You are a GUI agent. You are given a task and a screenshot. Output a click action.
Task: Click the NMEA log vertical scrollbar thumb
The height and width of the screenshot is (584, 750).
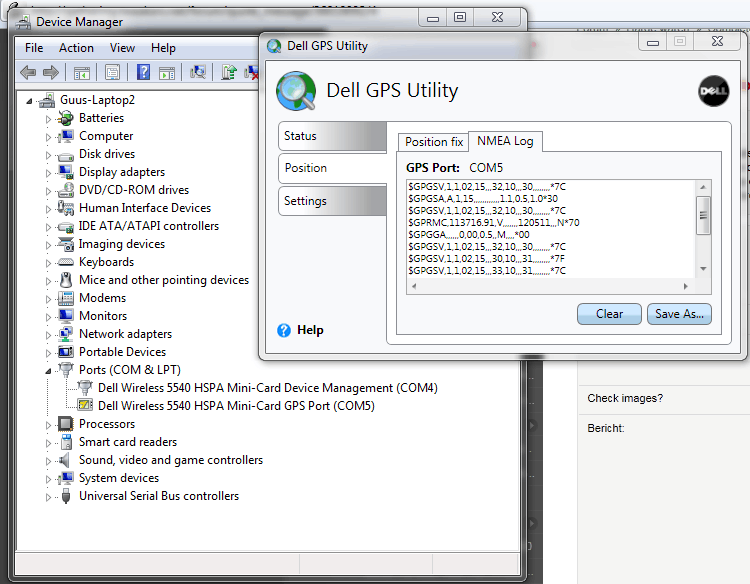(703, 215)
